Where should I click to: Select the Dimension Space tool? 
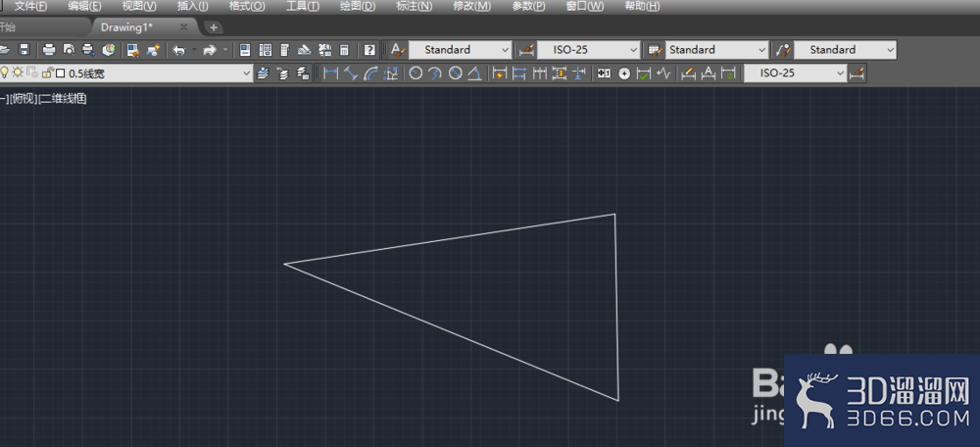[x=560, y=74]
